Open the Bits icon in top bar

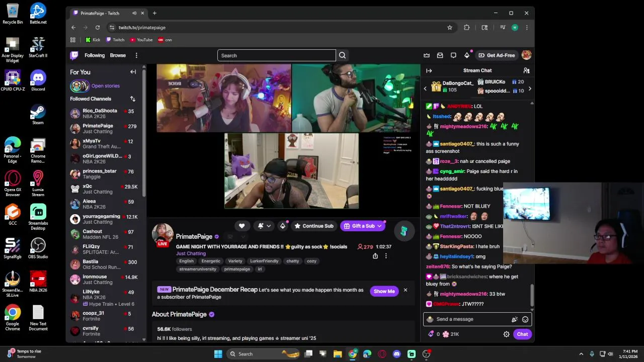[x=467, y=55]
